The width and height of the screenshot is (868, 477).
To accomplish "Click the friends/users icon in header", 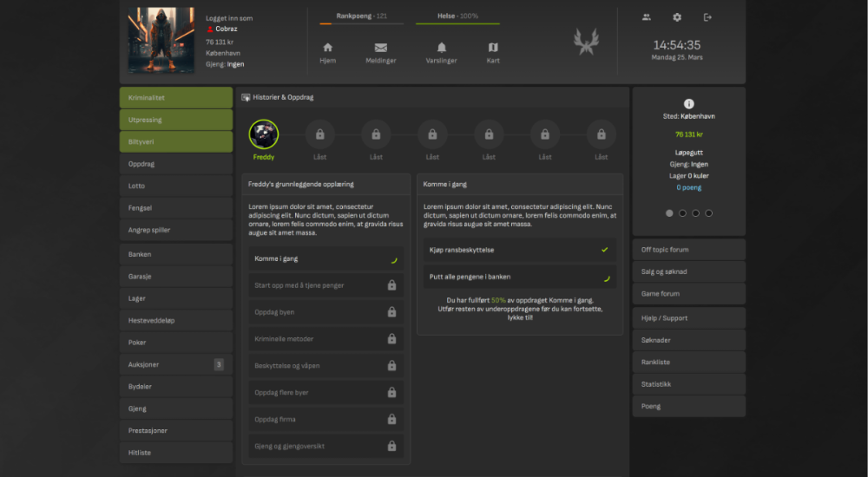I will (x=647, y=17).
